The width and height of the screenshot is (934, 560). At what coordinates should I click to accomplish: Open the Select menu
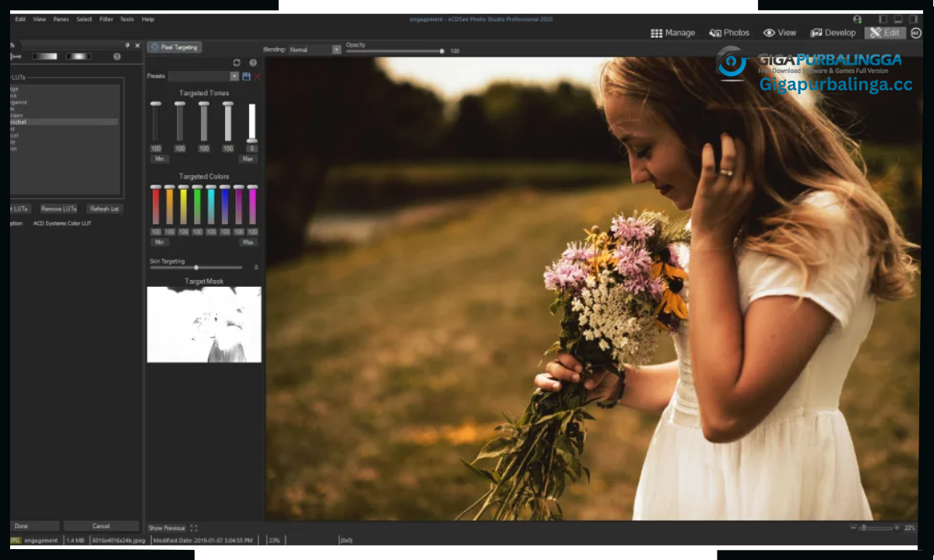coord(84,19)
